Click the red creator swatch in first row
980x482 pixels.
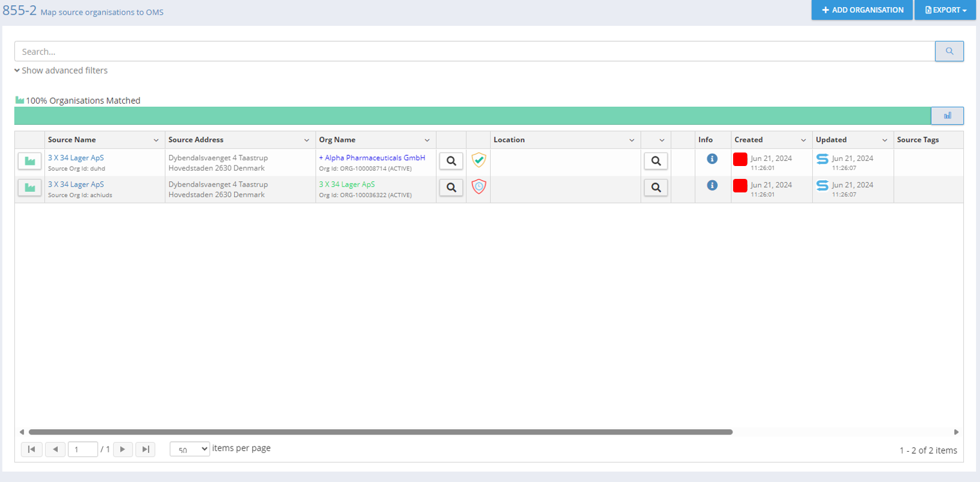pyautogui.click(x=740, y=159)
